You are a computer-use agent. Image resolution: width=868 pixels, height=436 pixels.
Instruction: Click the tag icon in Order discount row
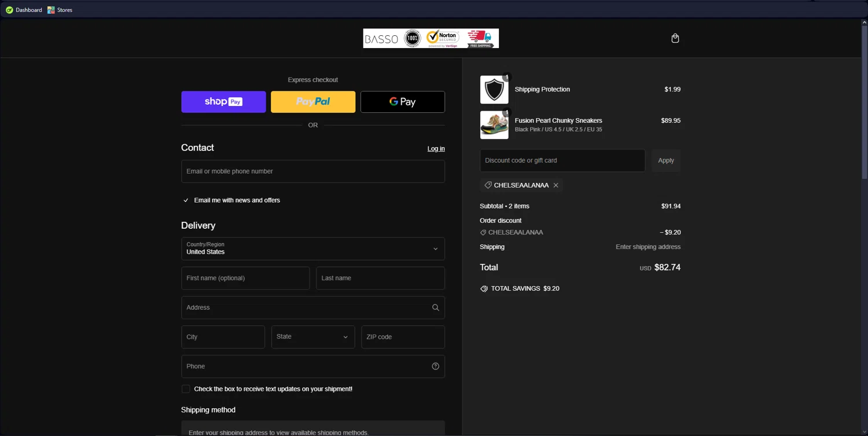click(483, 232)
